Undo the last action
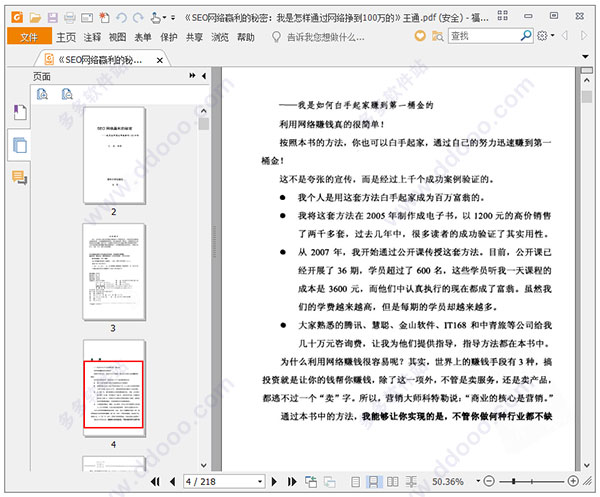This screenshot has height=497, width=600. 121,17
